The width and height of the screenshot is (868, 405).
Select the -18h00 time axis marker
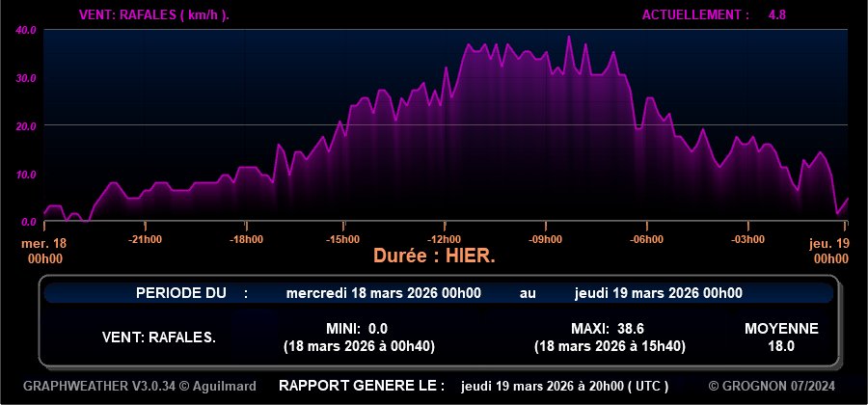pos(245,239)
